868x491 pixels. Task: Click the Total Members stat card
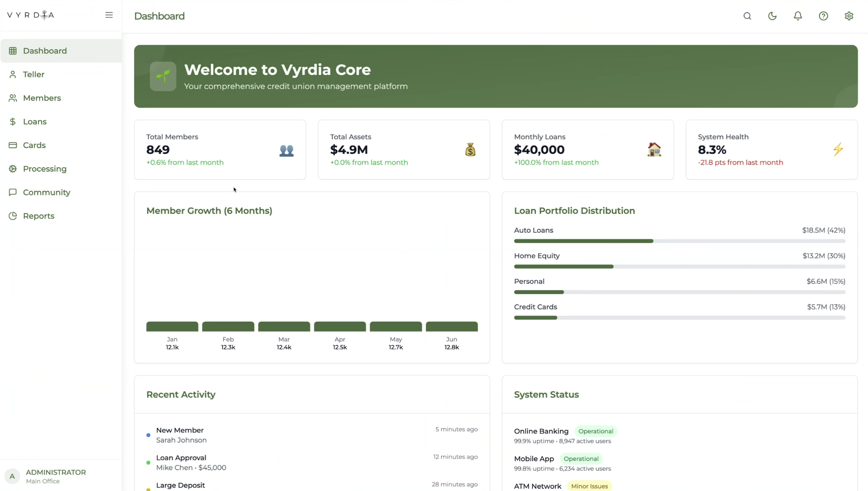click(x=220, y=149)
